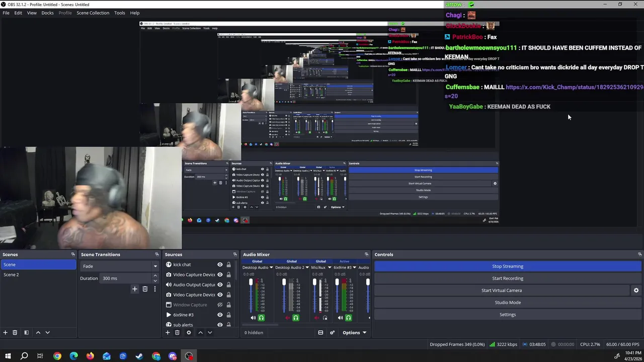
Task: Mute Desktop Audio via its speaker icon
Action: (x=253, y=318)
